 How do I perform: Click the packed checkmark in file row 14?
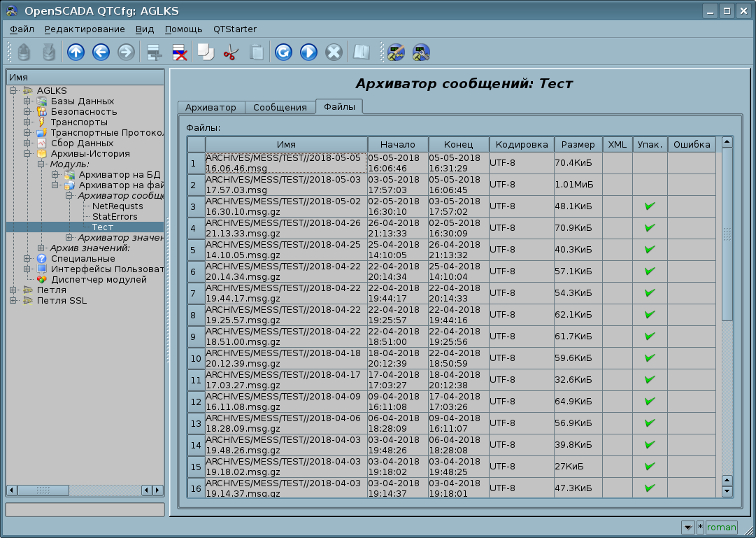[650, 445]
